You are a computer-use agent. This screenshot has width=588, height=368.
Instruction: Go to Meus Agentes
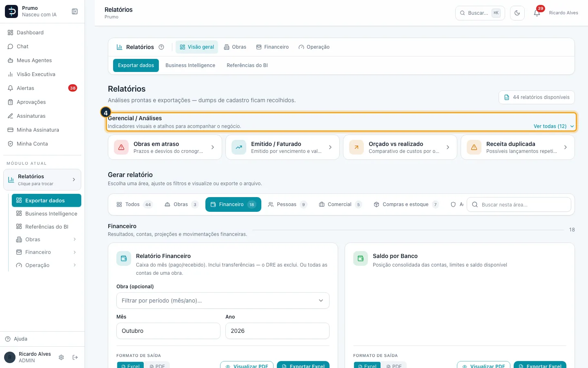42,61
